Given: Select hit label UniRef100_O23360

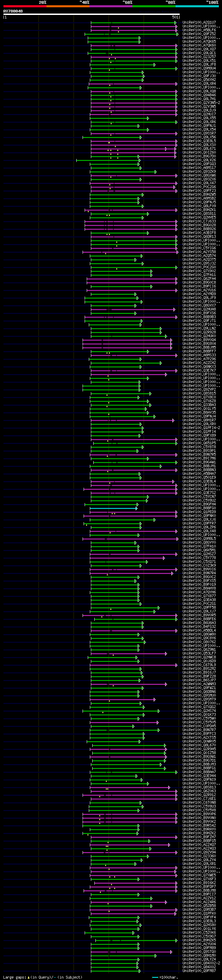Looking at the screenshot, I should [x=199, y=856].
